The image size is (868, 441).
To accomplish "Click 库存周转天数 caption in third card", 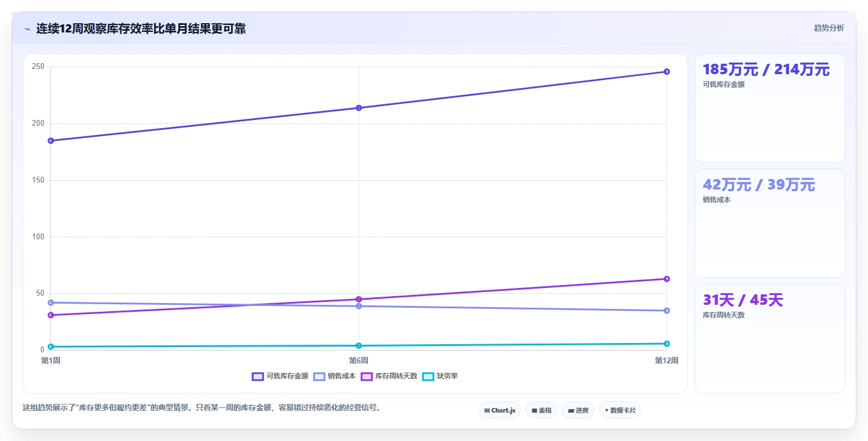I will pos(723,315).
